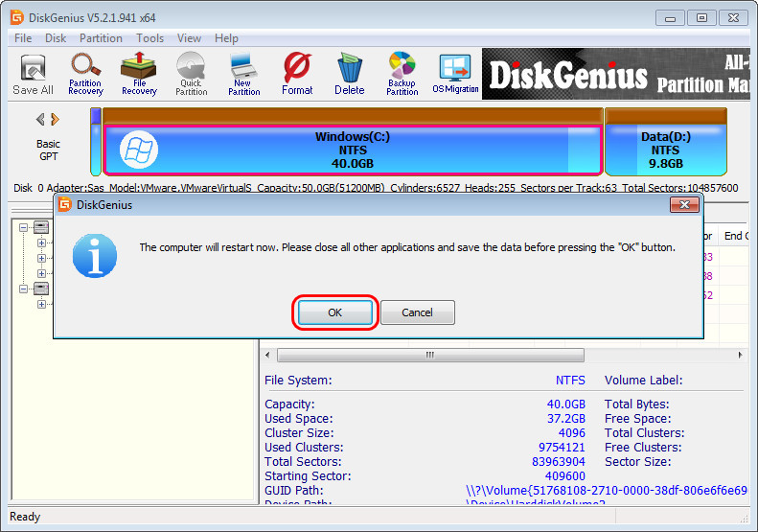
Task: Click the Sector Size label
Action: click(637, 462)
